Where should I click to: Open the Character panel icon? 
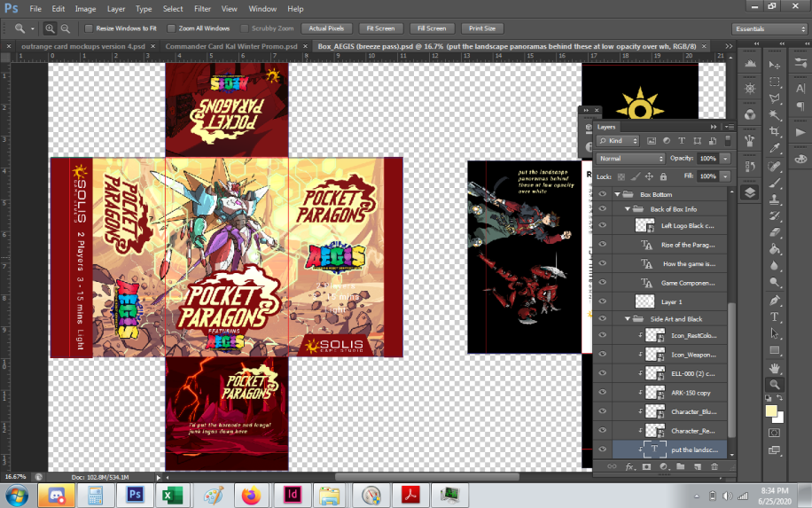tap(800, 88)
